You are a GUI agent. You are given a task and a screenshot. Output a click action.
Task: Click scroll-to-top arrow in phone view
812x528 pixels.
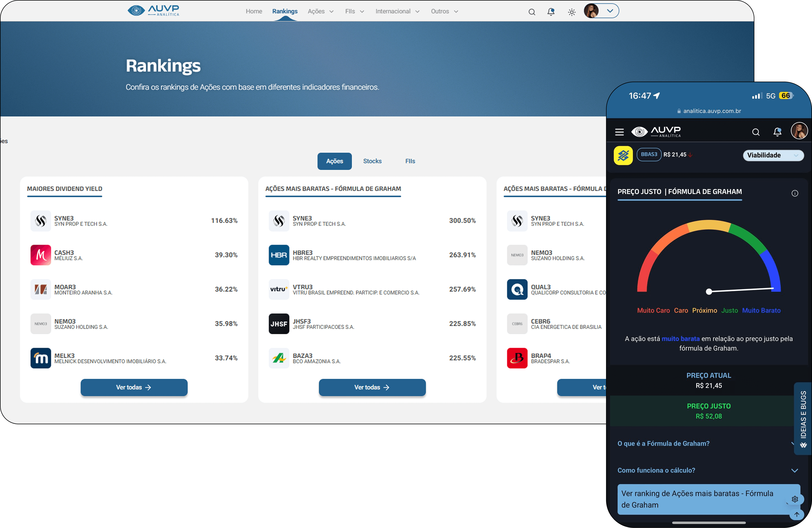coord(797,514)
